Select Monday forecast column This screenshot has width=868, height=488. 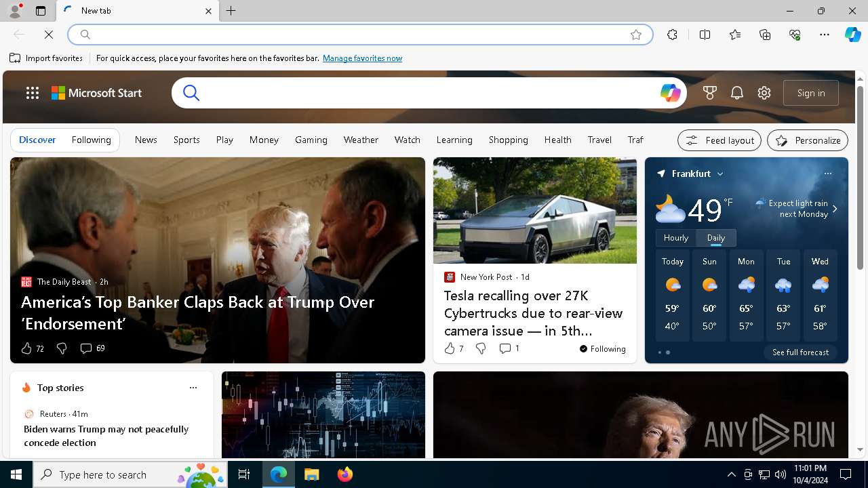(x=746, y=295)
